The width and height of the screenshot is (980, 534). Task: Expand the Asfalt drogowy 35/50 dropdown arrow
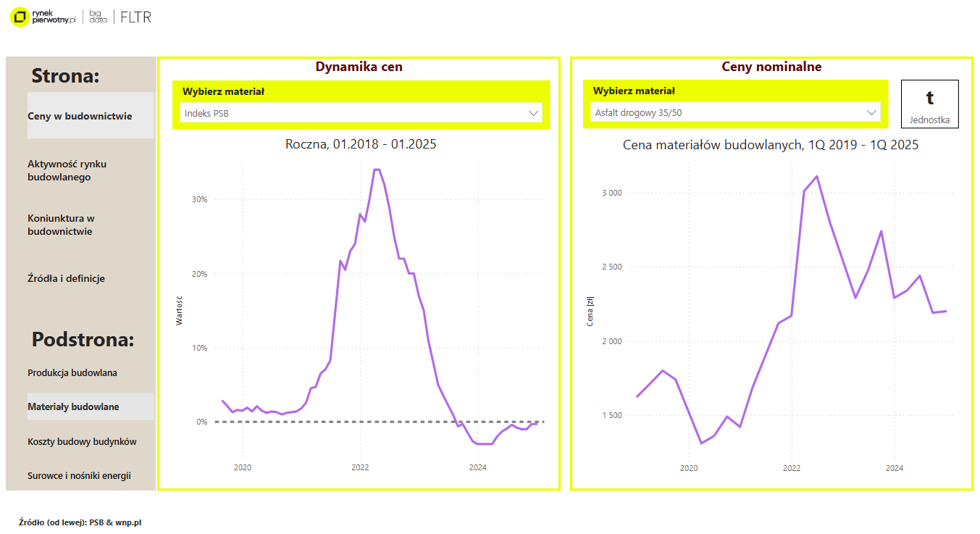pos(872,113)
